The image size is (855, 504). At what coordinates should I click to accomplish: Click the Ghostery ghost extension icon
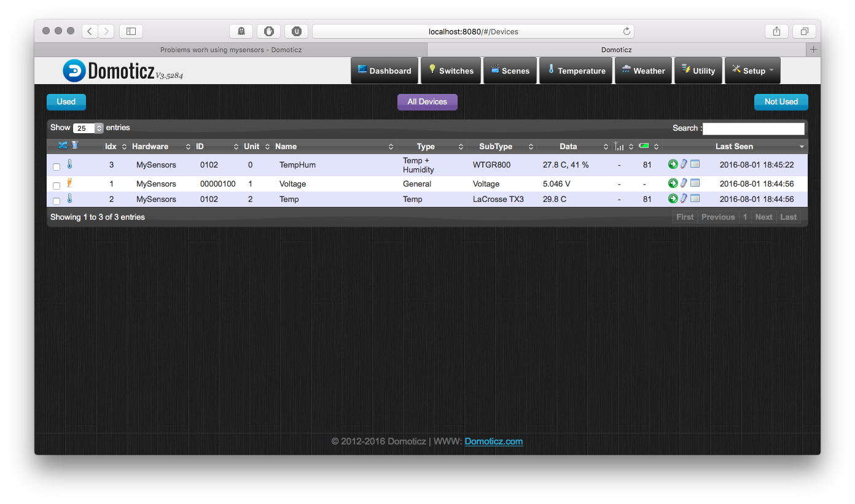[x=241, y=31]
